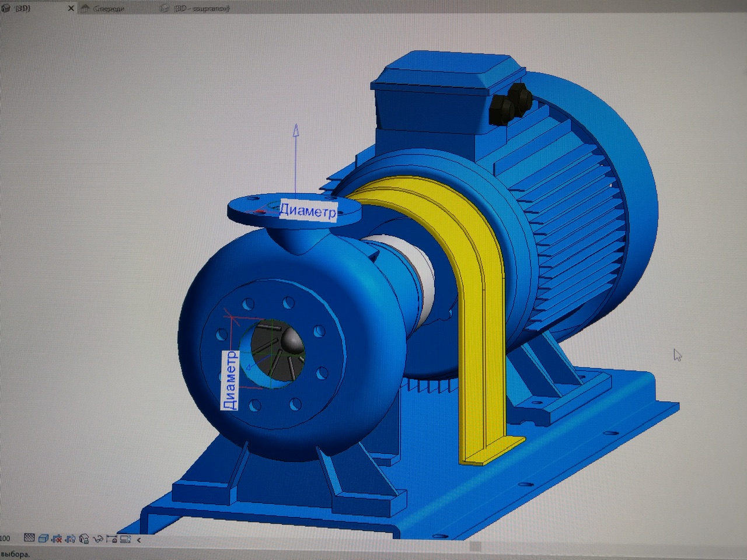The width and height of the screenshot is (747, 560).
Task: Open Temporary Hide/Isolate glasses icon
Action: (x=97, y=540)
